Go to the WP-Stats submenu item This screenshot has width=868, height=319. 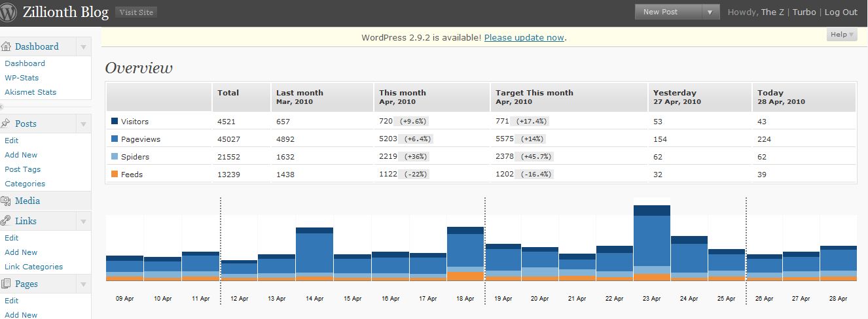22,78
